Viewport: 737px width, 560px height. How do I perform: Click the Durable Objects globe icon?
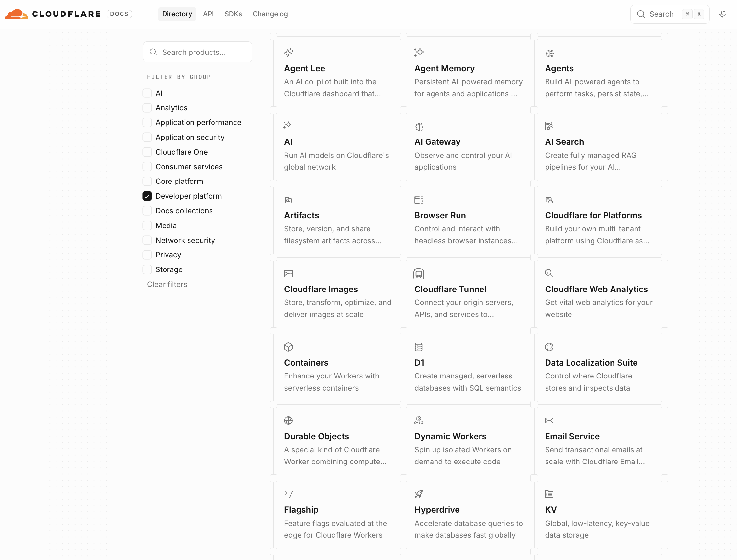point(288,420)
